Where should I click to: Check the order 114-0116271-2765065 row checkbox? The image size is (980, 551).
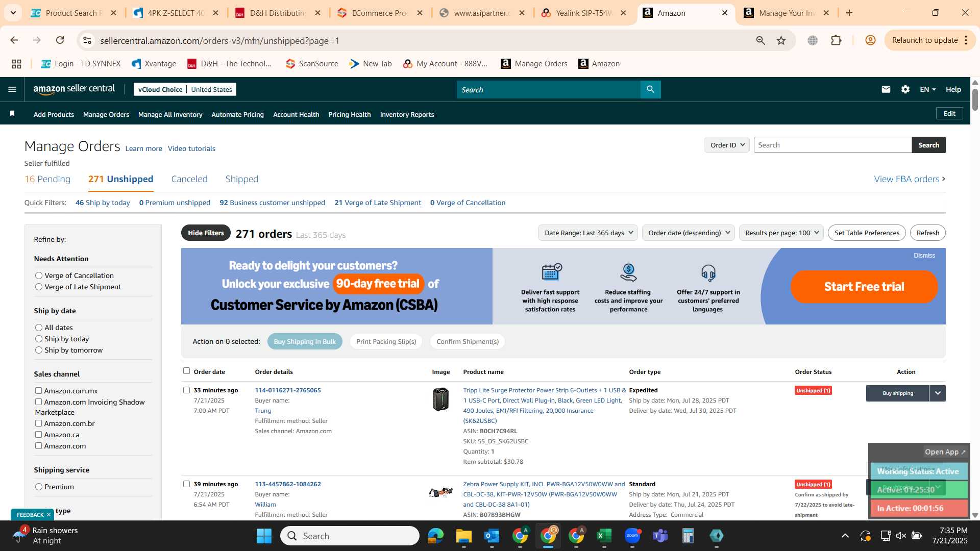(x=186, y=390)
